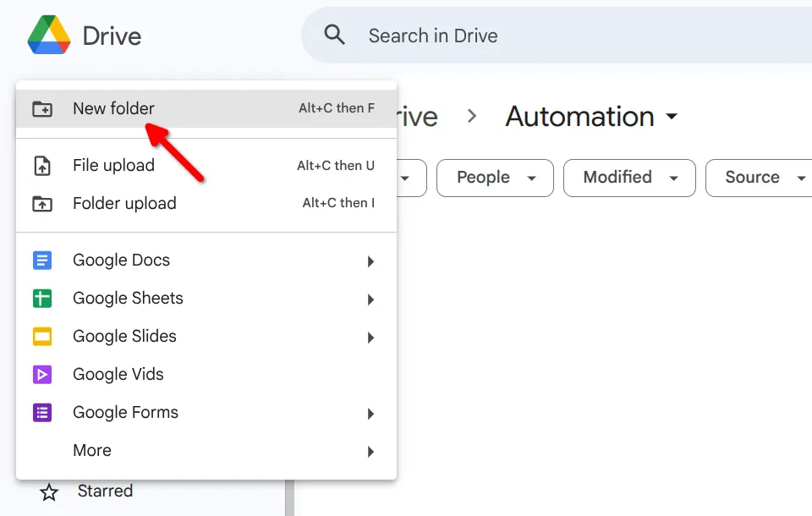812x516 pixels.
Task: Choose Folder upload from the menu
Action: (124, 203)
